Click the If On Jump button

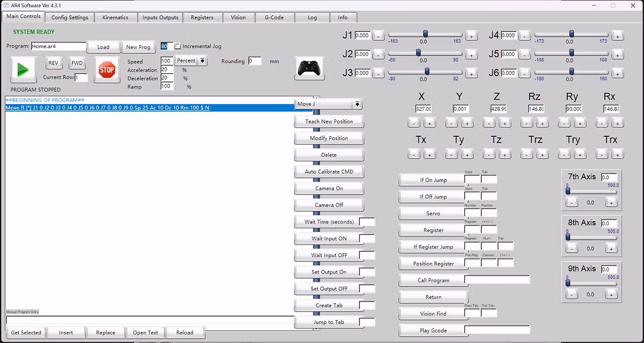click(433, 180)
